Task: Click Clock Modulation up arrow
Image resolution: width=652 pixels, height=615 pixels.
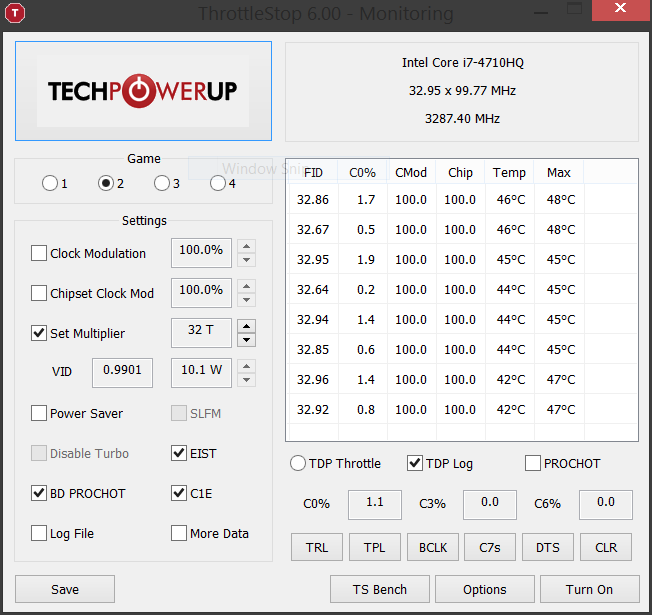Action: [247, 246]
